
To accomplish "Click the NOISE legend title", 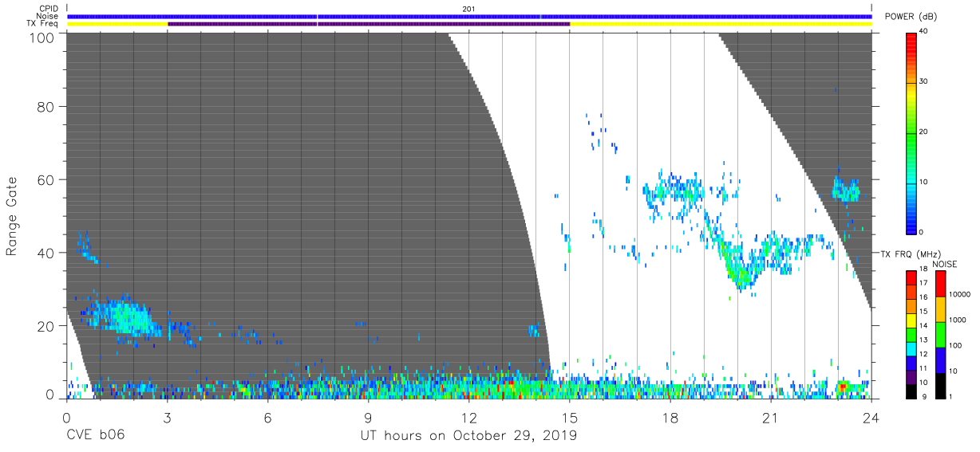I will coord(946,264).
